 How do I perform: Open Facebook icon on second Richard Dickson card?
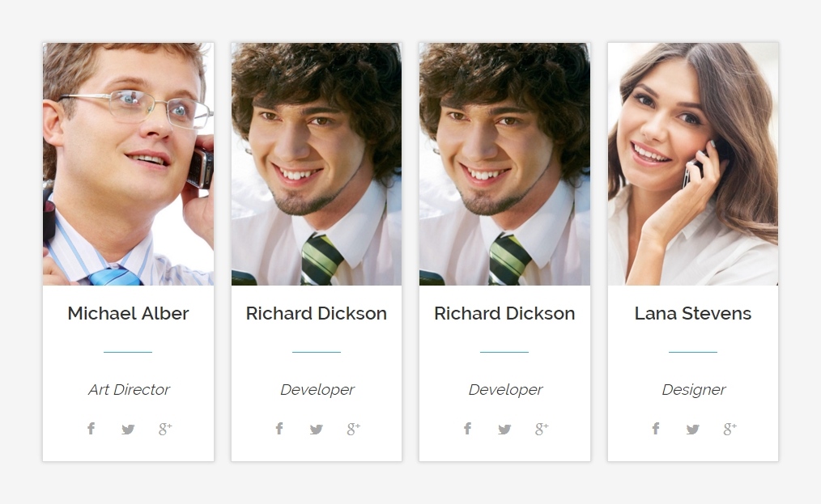coord(467,429)
